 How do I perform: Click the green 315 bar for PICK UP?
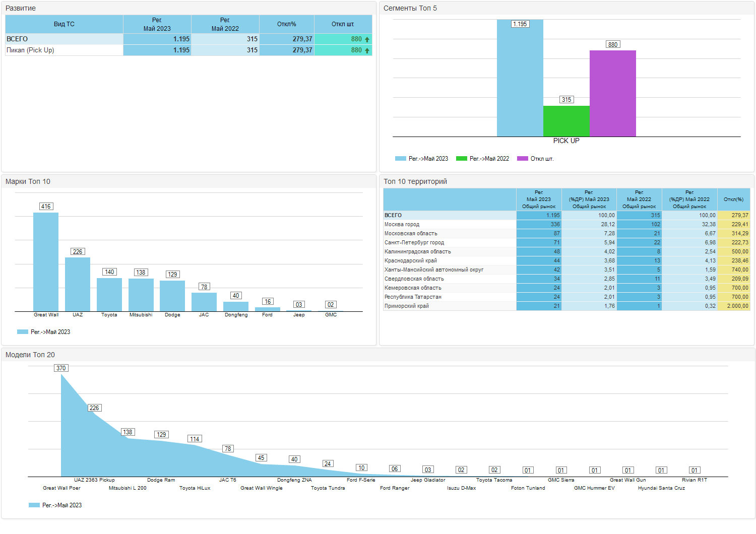pos(566,121)
